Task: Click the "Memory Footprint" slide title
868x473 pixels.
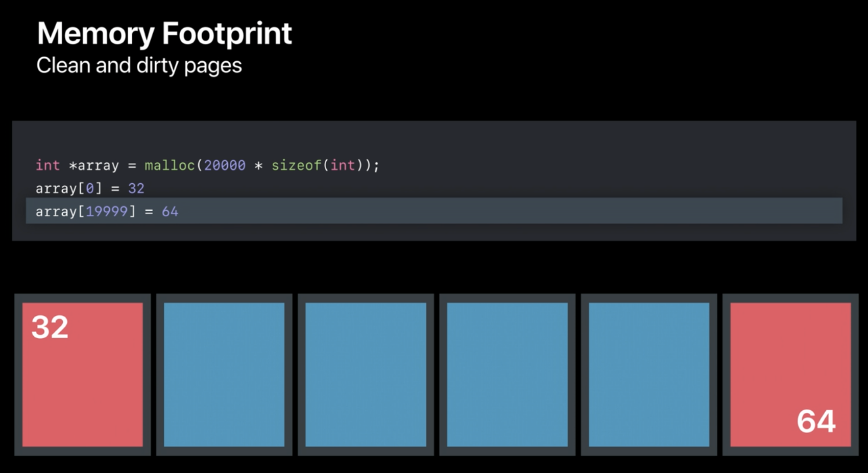Action: point(164,35)
